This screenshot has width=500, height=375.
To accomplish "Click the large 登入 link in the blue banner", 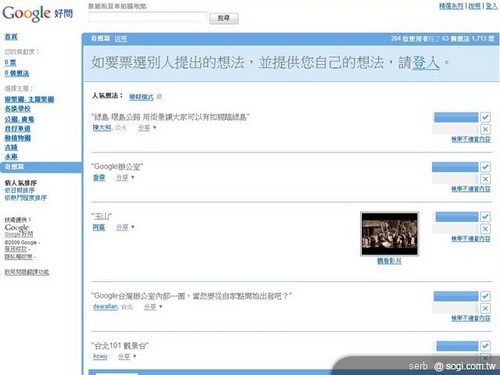I will [x=426, y=63].
